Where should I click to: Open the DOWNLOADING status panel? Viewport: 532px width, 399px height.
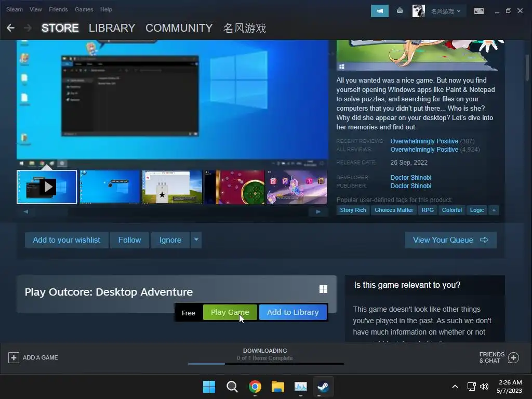click(x=265, y=354)
